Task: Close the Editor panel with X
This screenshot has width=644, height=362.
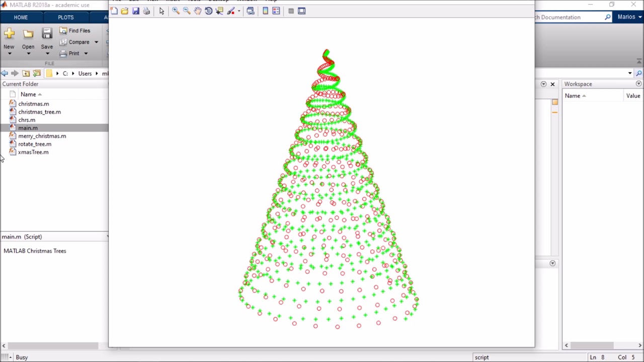Action: [x=552, y=84]
